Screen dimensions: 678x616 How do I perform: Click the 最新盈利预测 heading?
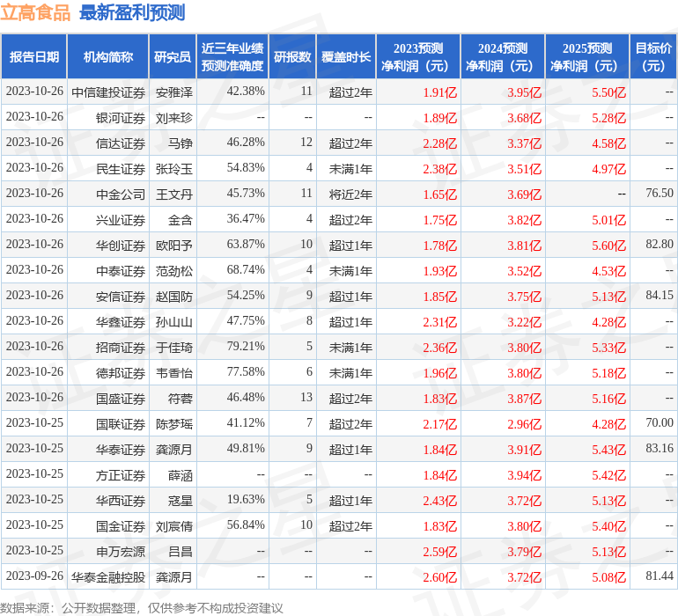[132, 12]
